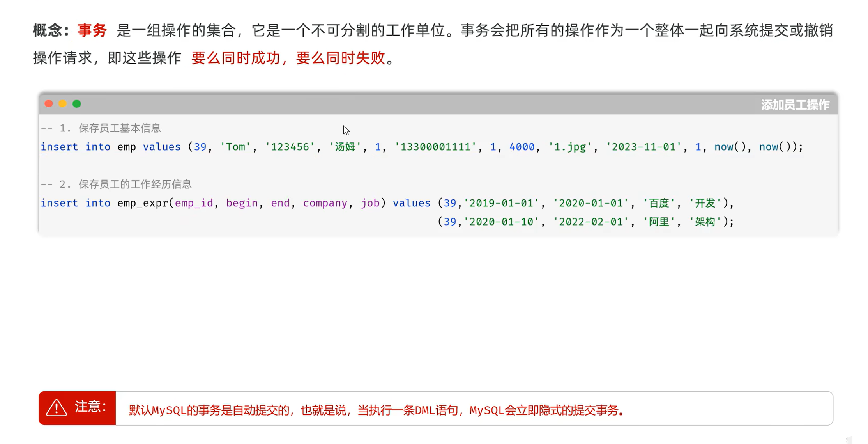This screenshot has width=868, height=444.
Task: Click the red text 要么同时失败
Action: [340, 58]
